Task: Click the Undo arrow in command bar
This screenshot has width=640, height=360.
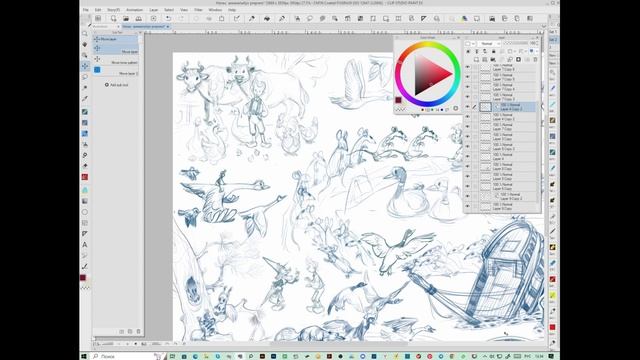Action: click(x=168, y=18)
